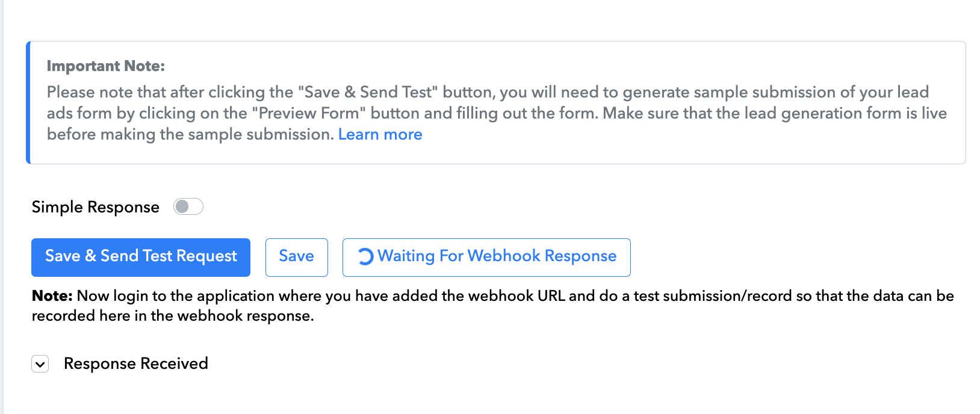Click the "Save & Send Test" quoted text in note
980x414 pixels.
(x=368, y=92)
